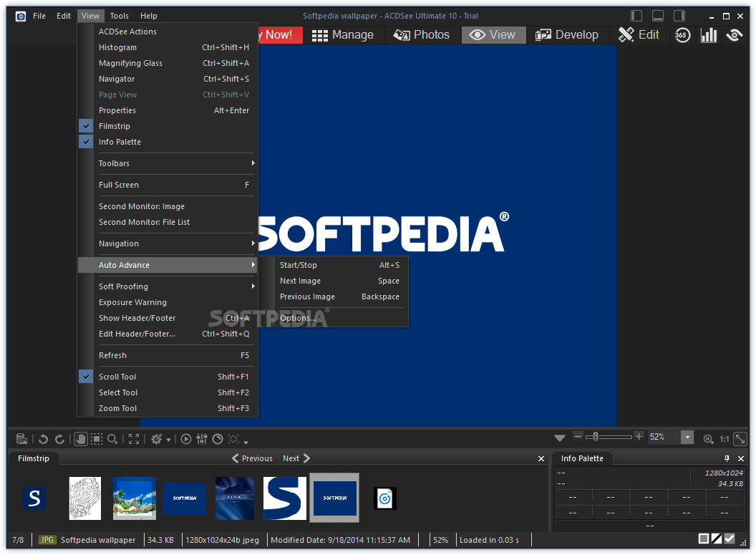Click Next in the Filmstrip

tap(296, 458)
